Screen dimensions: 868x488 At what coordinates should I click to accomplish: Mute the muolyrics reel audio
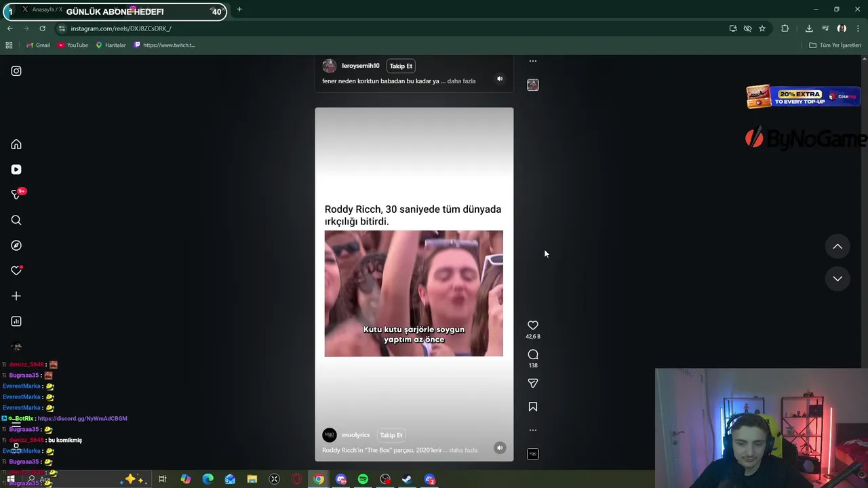pyautogui.click(x=500, y=448)
